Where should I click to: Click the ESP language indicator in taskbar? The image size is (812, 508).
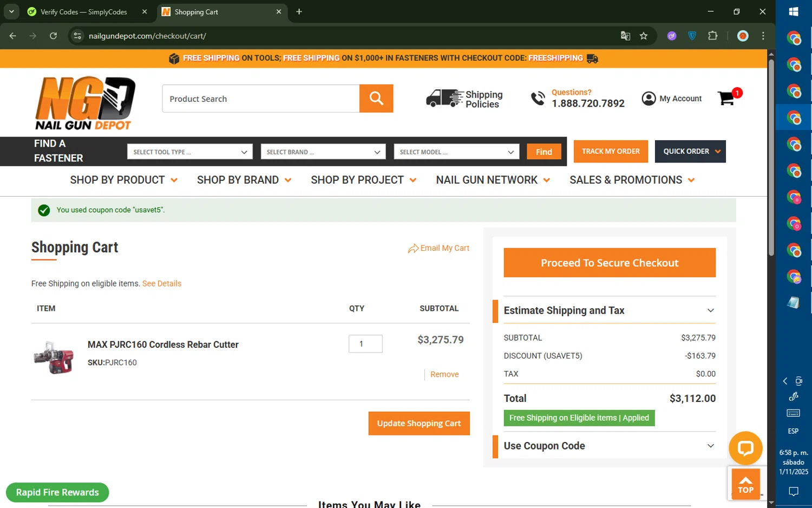(x=793, y=431)
